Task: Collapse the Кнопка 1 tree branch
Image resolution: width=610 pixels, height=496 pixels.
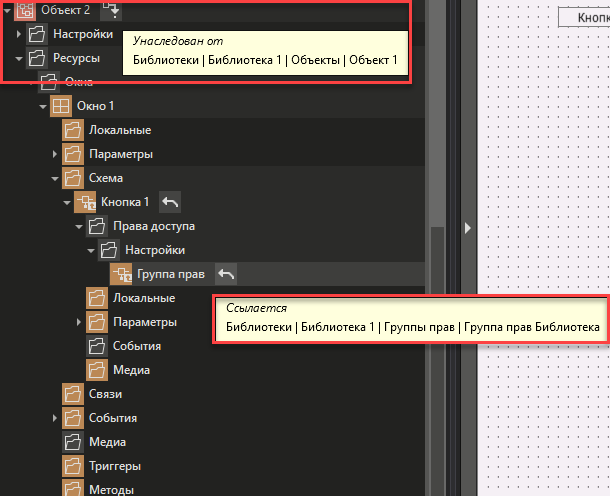Action: pos(67,202)
